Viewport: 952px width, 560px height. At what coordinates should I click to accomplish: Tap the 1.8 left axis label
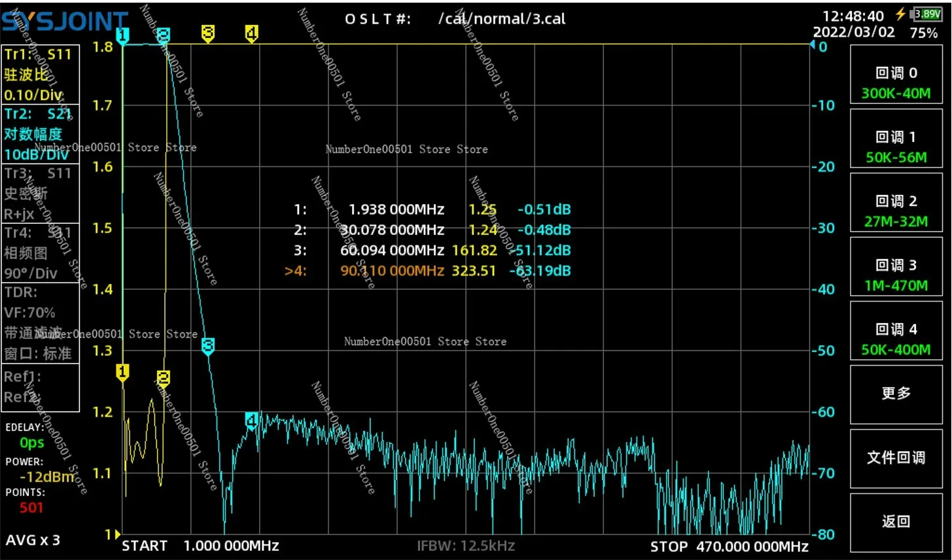pyautogui.click(x=103, y=46)
